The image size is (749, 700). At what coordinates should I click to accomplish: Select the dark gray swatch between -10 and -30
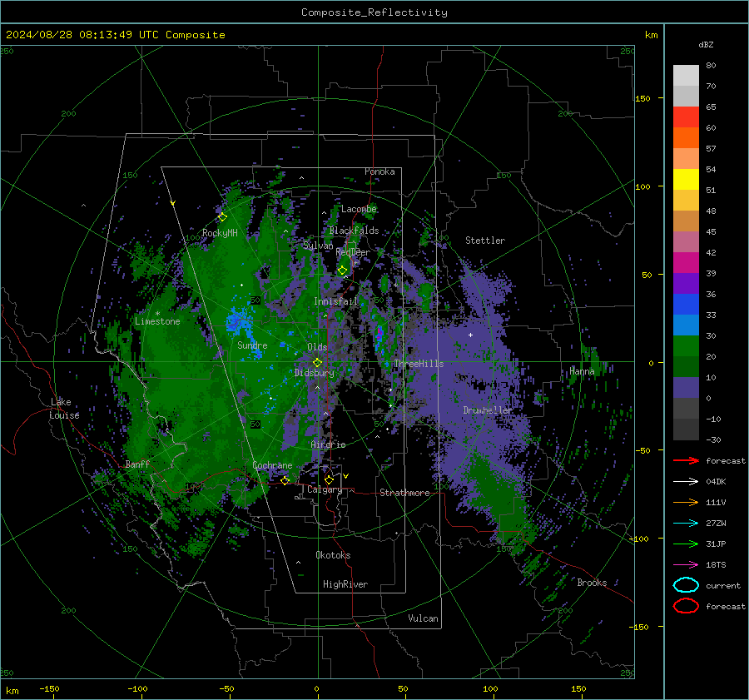[686, 429]
